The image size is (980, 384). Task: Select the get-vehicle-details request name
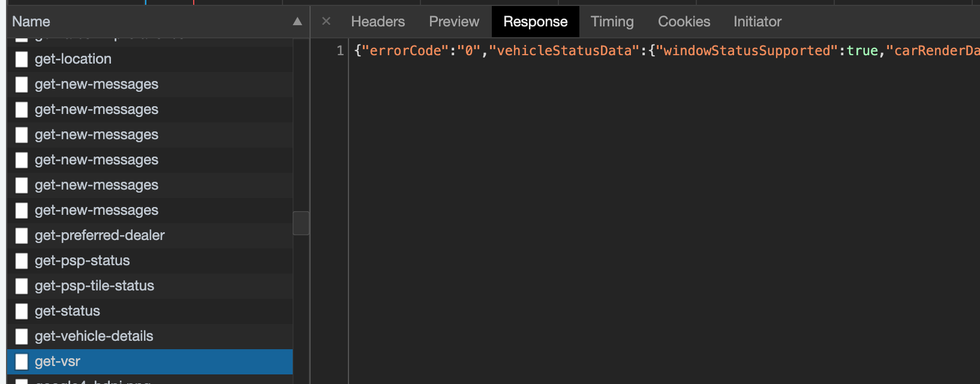94,336
